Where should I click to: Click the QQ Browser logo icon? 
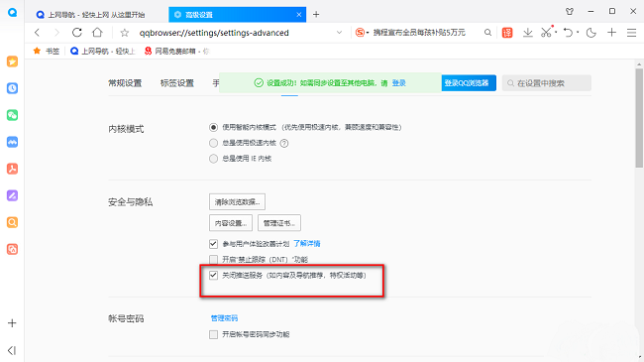(12, 12)
